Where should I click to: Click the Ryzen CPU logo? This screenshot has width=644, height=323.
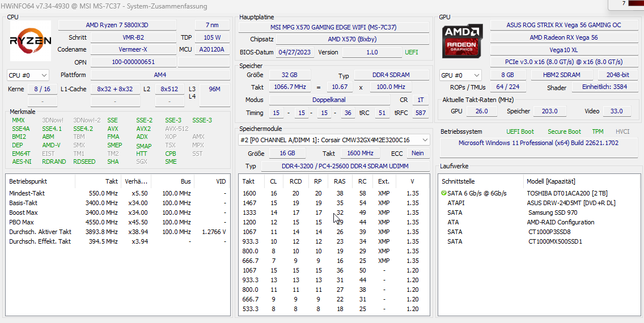pyautogui.click(x=31, y=41)
